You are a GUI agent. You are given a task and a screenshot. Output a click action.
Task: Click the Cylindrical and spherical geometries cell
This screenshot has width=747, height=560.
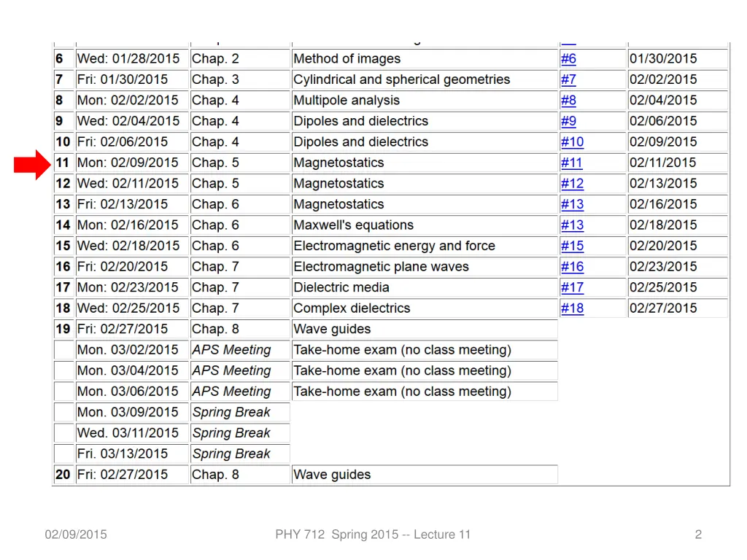click(401, 79)
